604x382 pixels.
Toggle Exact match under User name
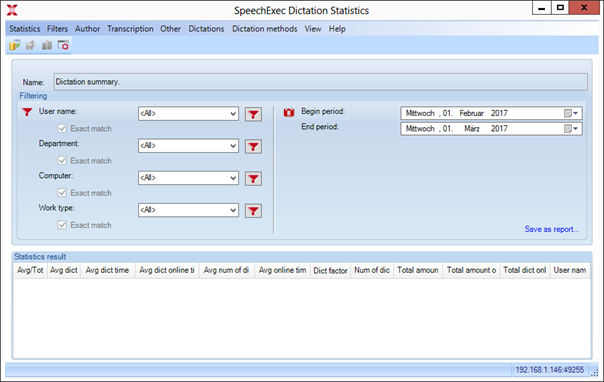tap(62, 129)
